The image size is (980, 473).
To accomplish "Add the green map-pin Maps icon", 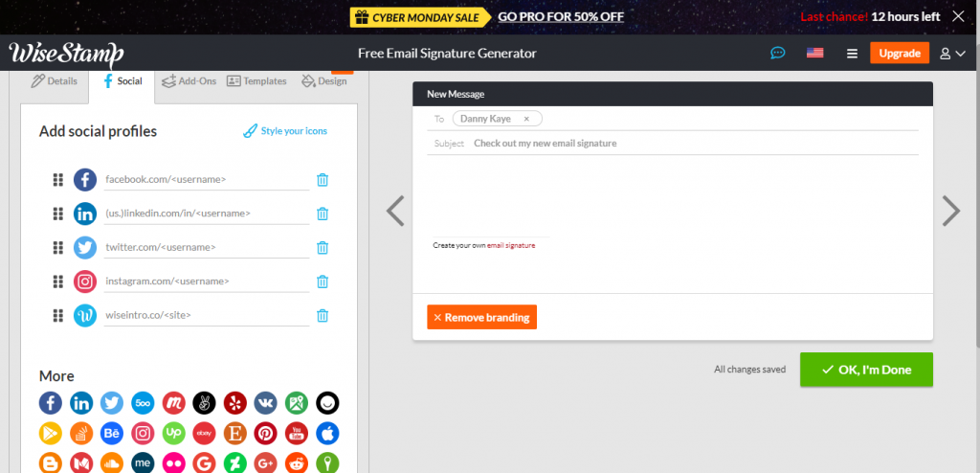I will 297,403.
